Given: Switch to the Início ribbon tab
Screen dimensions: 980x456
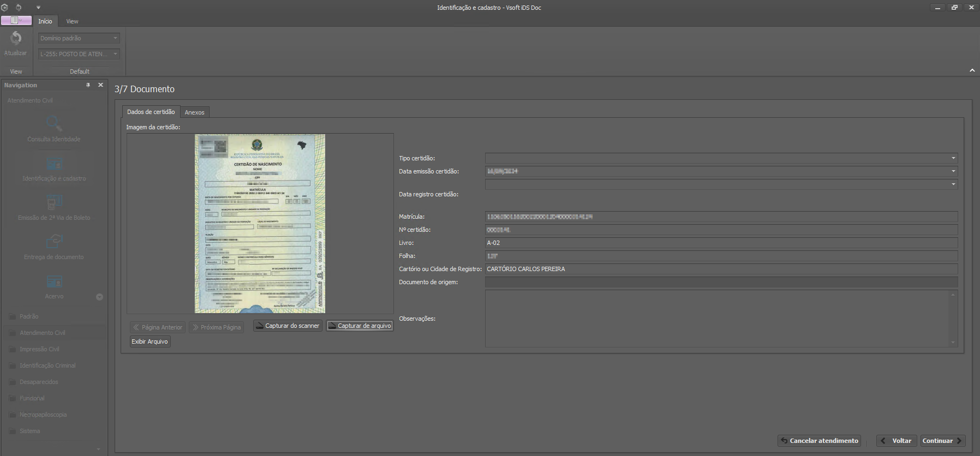Looking at the screenshot, I should pos(45,21).
